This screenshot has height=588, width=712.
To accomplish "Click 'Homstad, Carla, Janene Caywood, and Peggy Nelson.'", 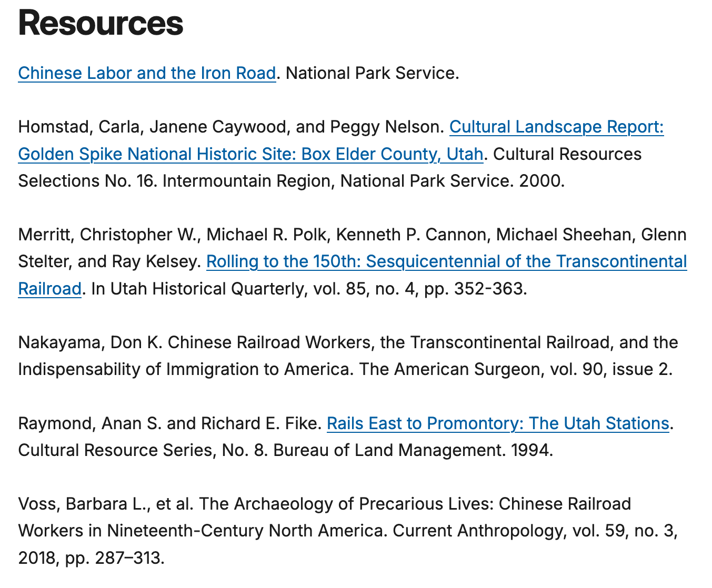I will [231, 127].
